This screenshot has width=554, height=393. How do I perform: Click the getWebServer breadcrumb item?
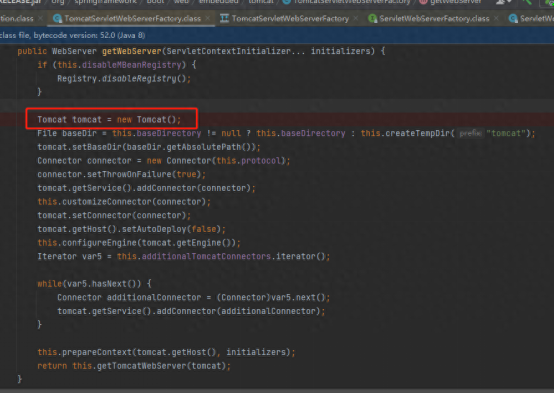tap(450, 2)
